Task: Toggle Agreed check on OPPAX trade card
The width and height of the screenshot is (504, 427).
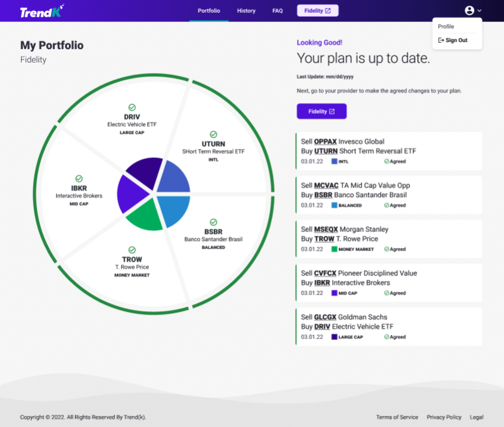Action: [386, 162]
